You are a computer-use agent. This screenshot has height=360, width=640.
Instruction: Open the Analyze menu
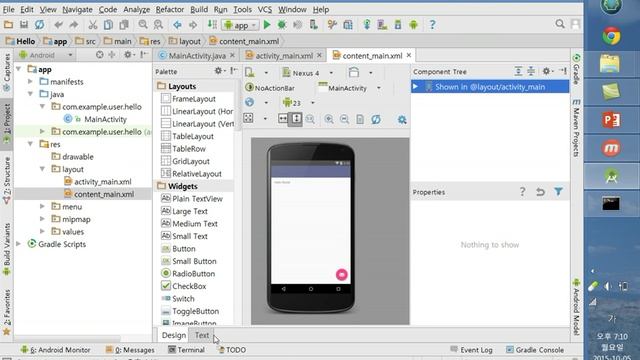[x=136, y=9]
